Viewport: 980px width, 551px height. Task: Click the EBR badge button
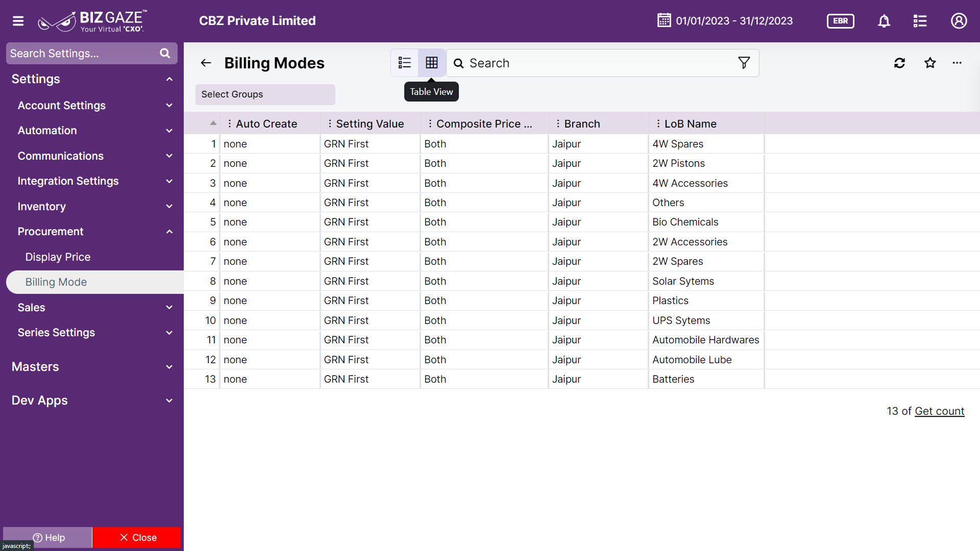tap(840, 21)
